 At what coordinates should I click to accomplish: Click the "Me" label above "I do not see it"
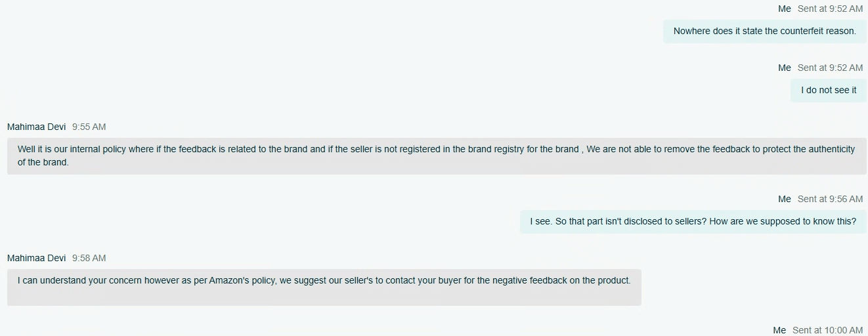point(785,68)
